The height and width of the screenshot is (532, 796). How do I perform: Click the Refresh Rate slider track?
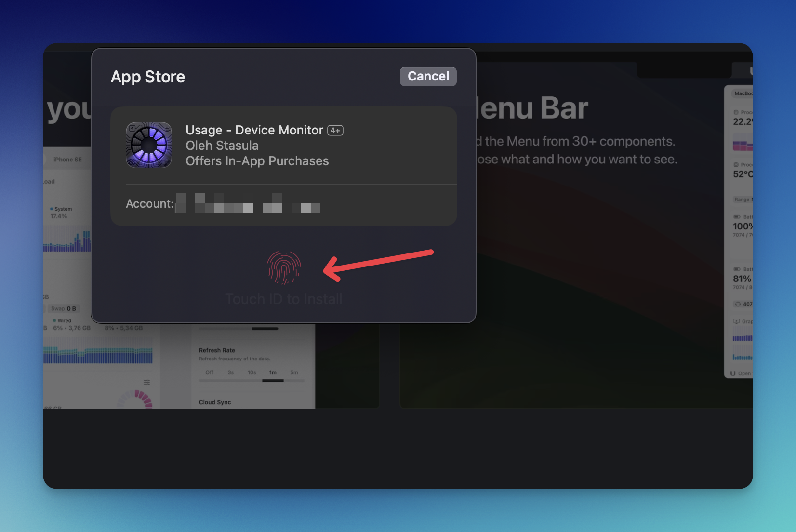[x=252, y=381]
